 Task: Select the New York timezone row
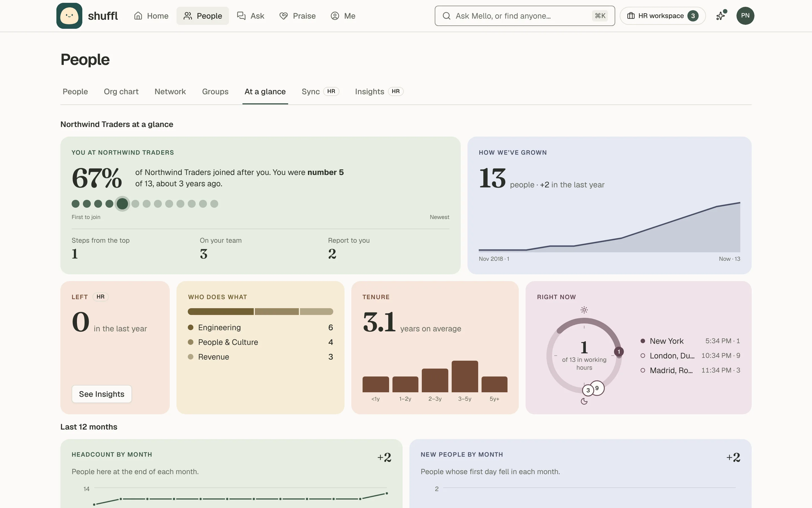coord(690,341)
